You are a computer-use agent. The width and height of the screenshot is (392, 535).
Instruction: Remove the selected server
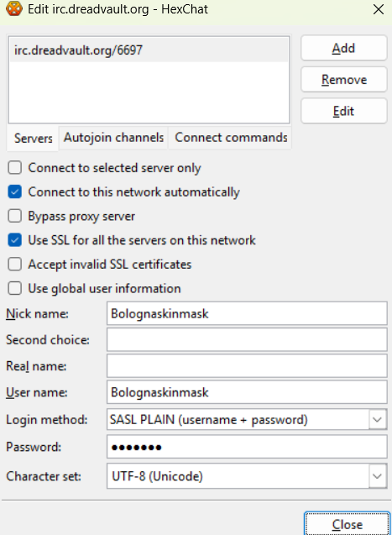(x=343, y=80)
